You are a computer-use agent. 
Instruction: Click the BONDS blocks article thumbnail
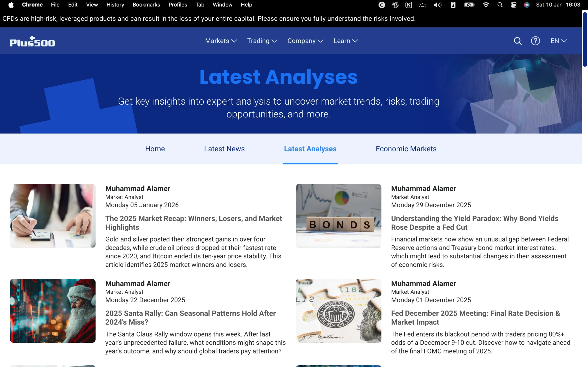(x=338, y=216)
